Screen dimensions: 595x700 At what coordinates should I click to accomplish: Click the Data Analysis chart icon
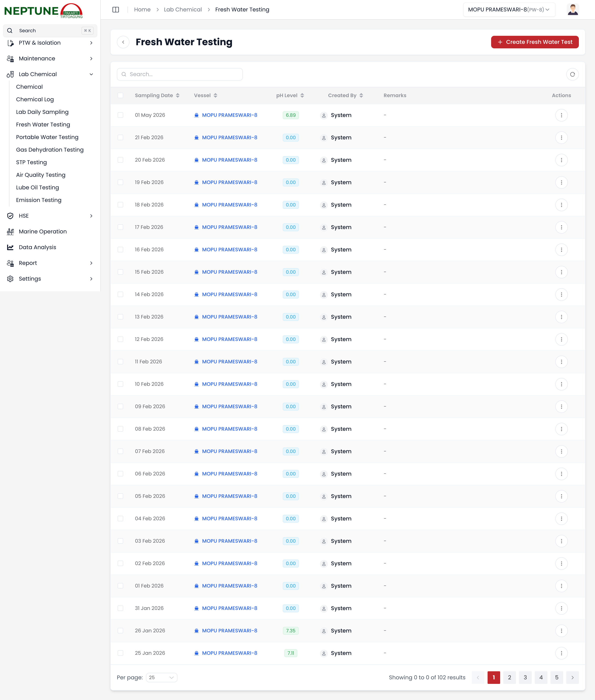(10, 247)
